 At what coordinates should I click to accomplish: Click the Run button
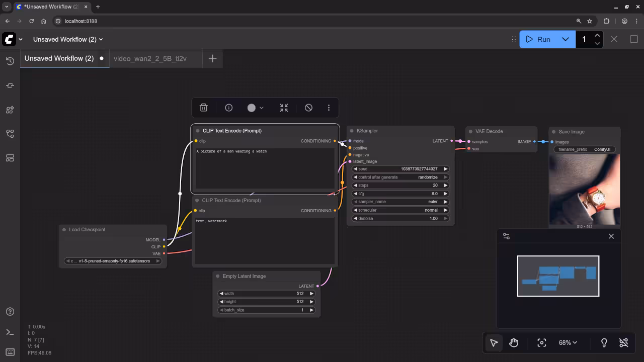click(x=539, y=39)
